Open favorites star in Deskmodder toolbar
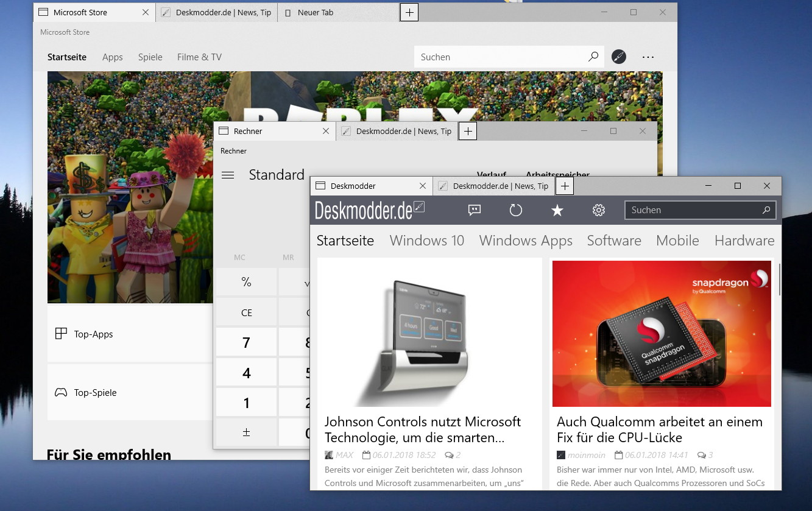812x511 pixels. click(557, 210)
